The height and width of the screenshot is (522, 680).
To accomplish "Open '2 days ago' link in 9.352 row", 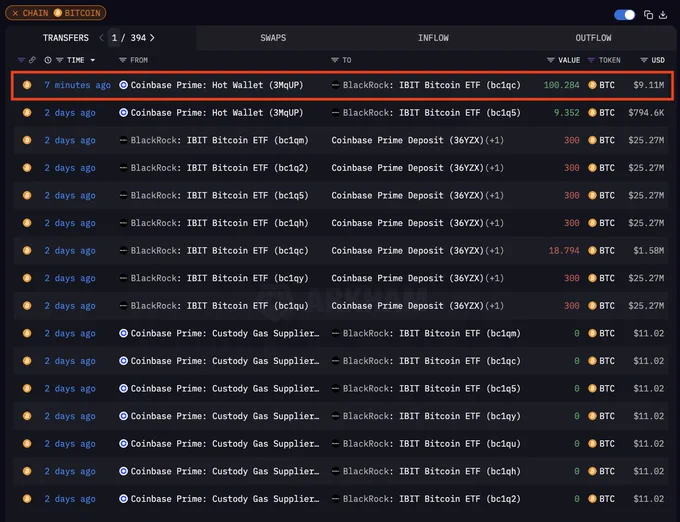I will [70, 113].
